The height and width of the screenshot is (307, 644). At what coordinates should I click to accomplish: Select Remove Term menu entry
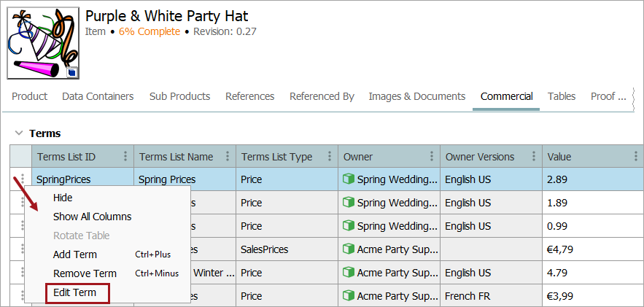(85, 273)
